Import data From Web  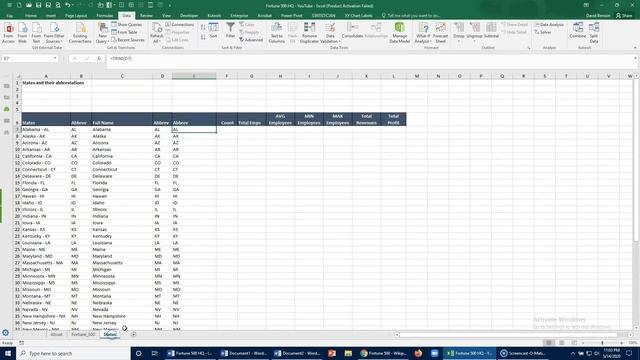tap(22, 33)
